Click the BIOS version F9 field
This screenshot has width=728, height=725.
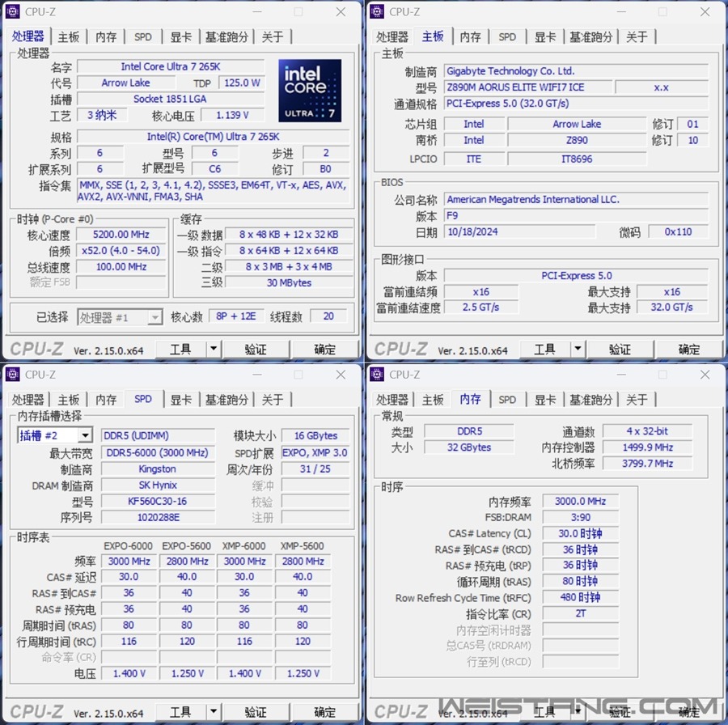[x=576, y=215]
